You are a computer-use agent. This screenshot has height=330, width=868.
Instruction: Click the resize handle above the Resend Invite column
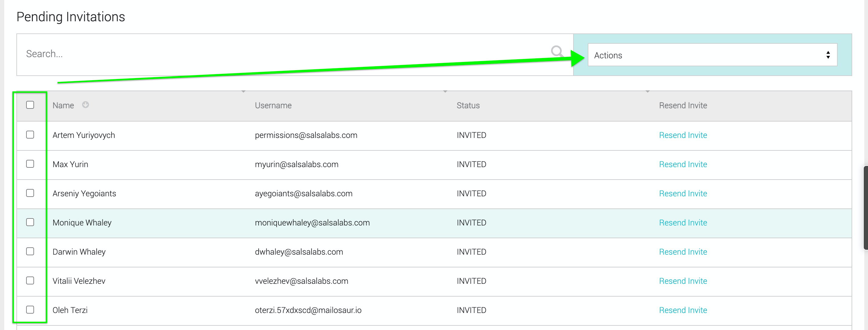(647, 91)
